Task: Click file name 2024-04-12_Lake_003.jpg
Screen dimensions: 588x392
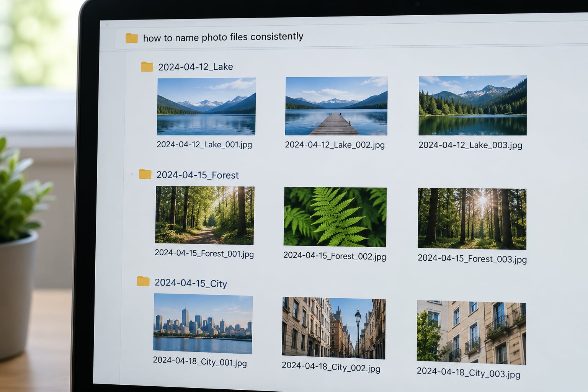Action: point(470,145)
